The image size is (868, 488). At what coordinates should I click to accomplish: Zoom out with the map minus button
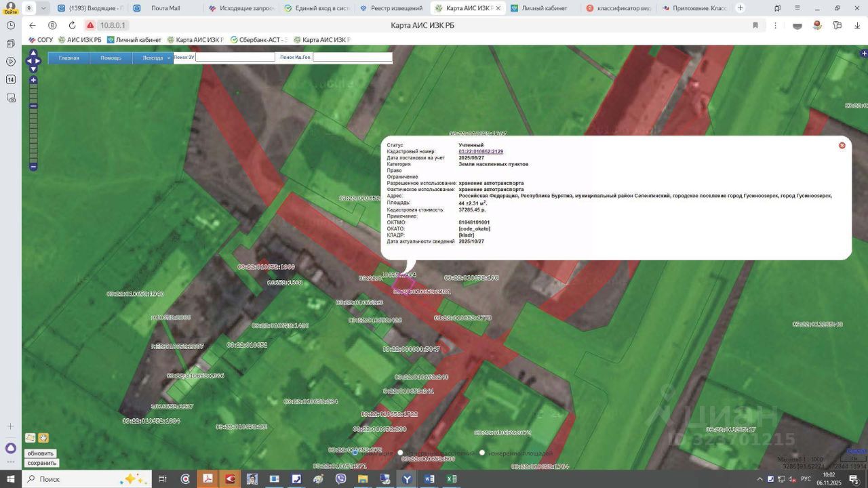click(33, 167)
